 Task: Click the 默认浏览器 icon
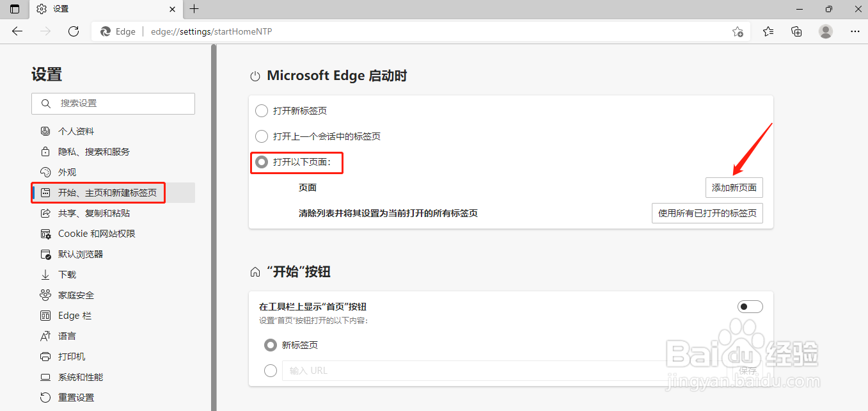click(45, 254)
